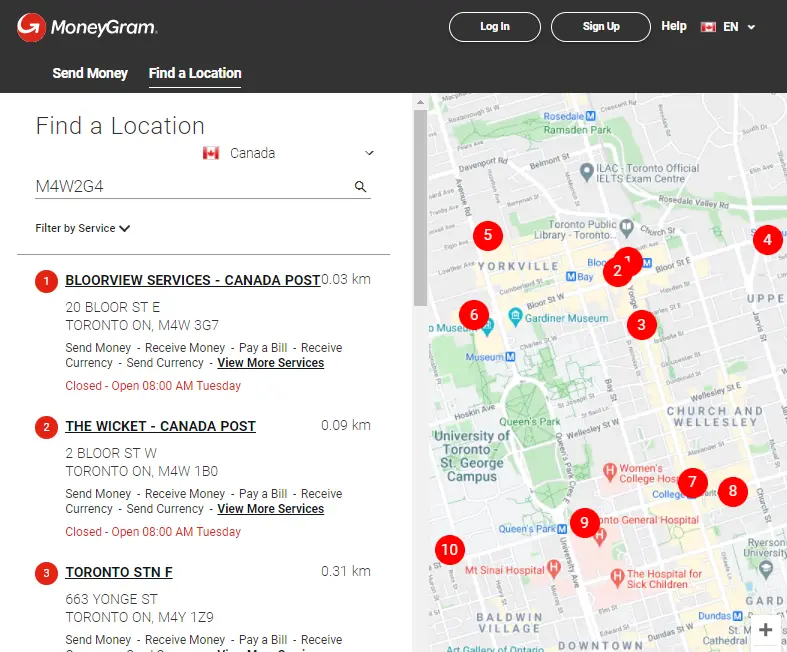
Task: Click map marker number 10
Action: [450, 549]
